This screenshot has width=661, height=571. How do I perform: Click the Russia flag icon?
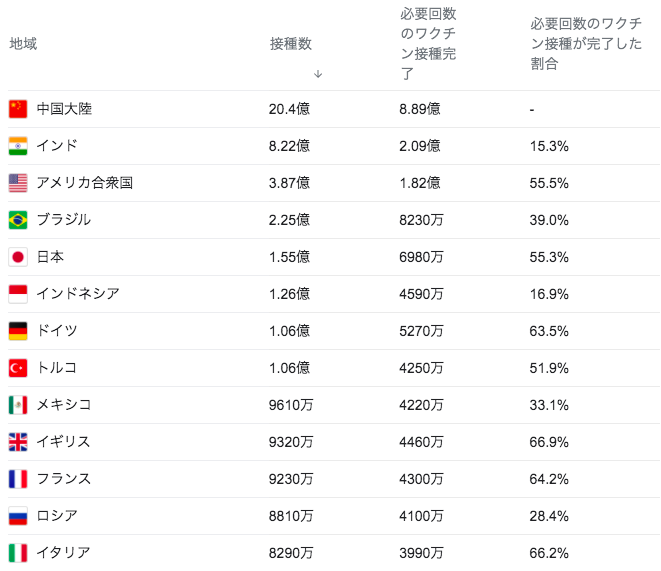pos(18,516)
